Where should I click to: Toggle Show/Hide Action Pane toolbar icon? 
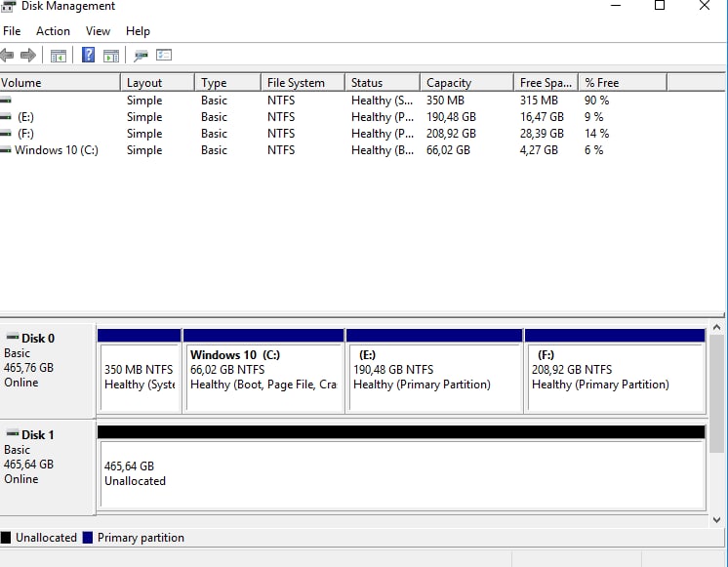tap(111, 56)
